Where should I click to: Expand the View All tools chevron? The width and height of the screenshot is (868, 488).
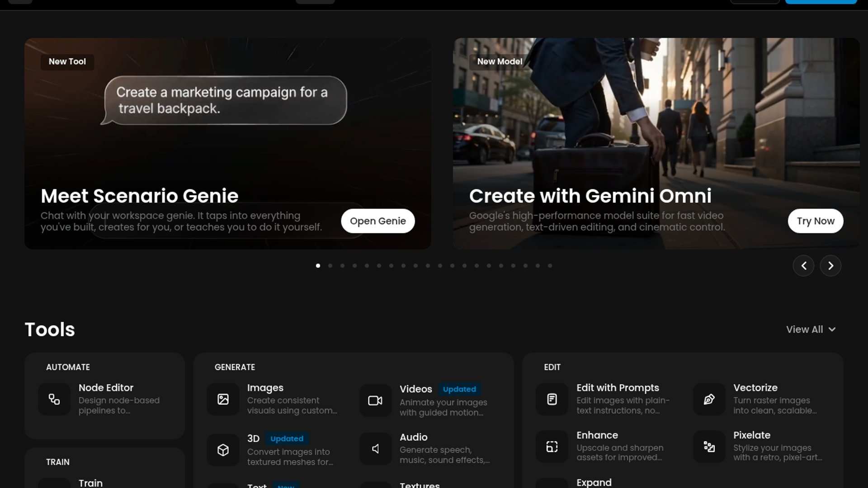coord(832,329)
